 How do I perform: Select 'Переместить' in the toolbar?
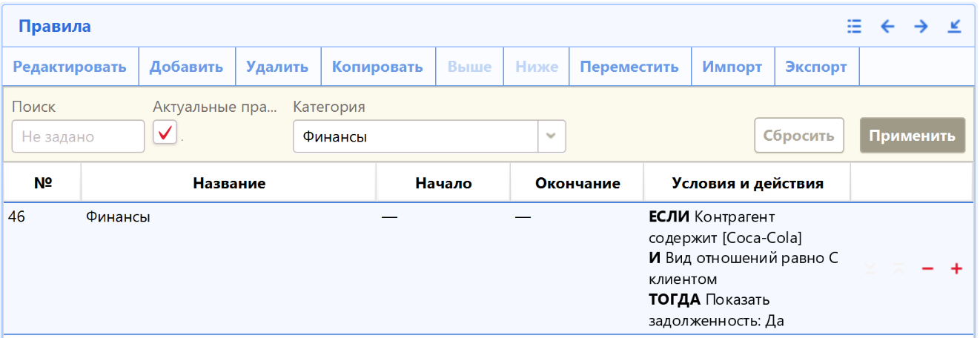tap(629, 67)
